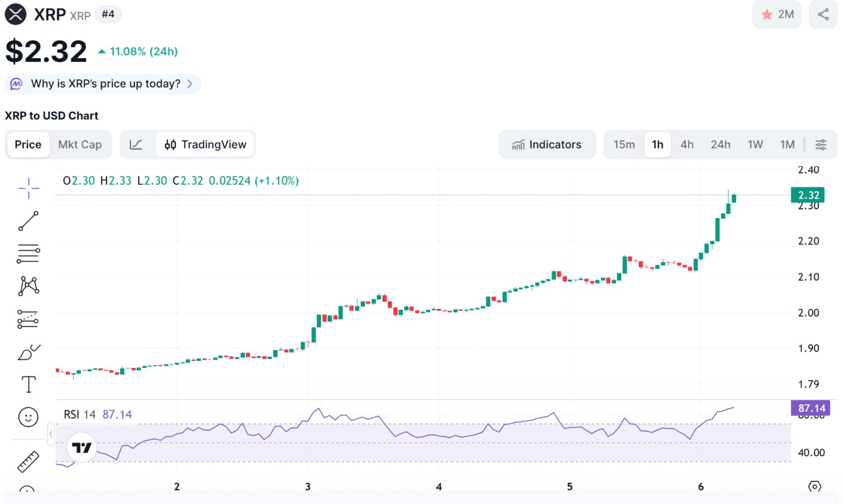This screenshot has height=504, width=843.
Task: Select the ruler measure tool
Action: pos(29,461)
